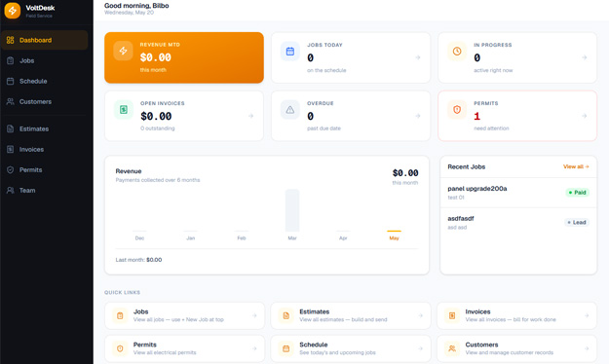
Task: Open the Open Invoices card arrow
Action: 250,116
